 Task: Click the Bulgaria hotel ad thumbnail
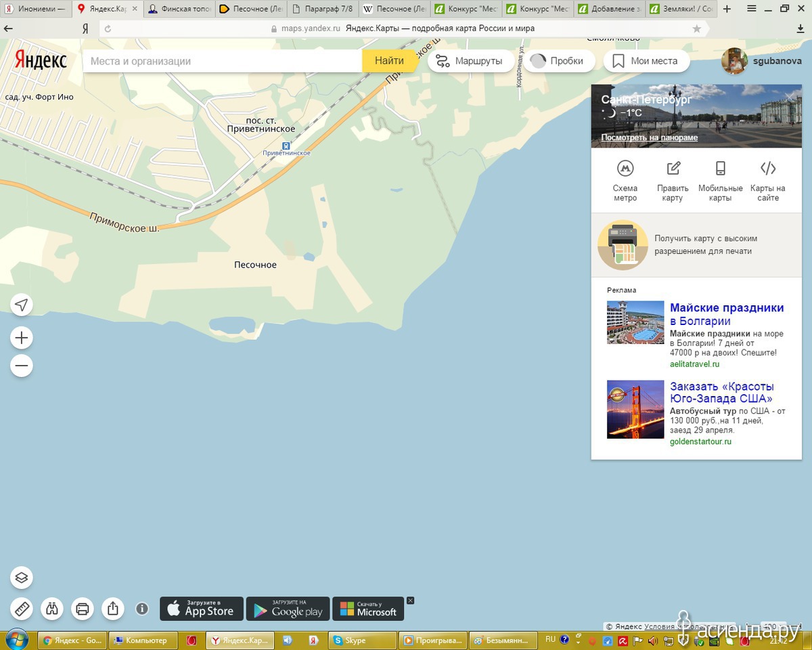tap(635, 322)
